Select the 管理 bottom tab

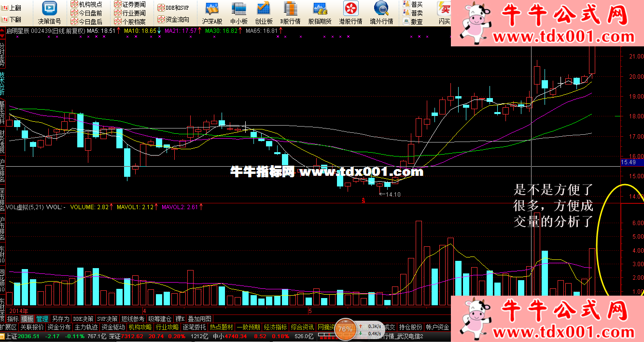pos(42,319)
